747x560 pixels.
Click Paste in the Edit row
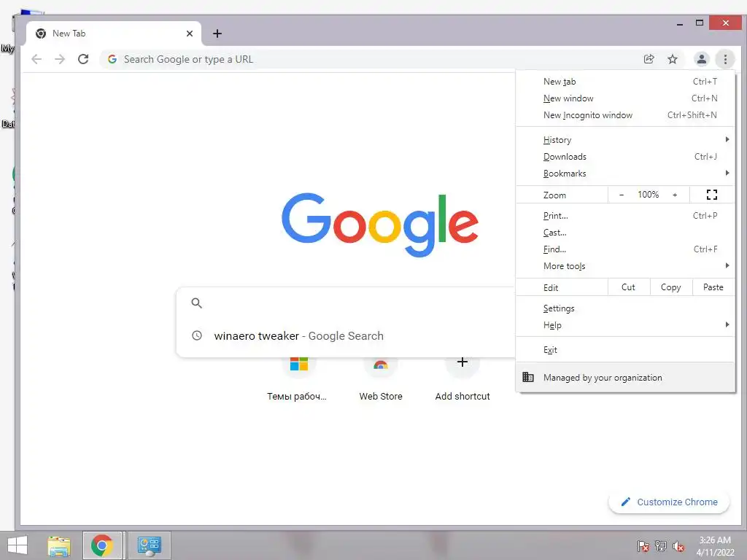tap(713, 287)
